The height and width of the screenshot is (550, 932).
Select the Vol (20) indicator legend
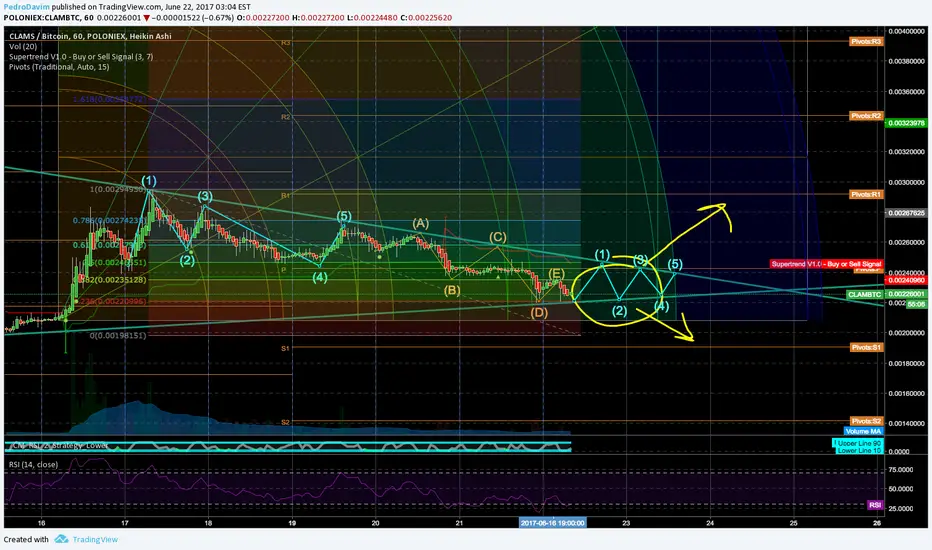(23, 46)
